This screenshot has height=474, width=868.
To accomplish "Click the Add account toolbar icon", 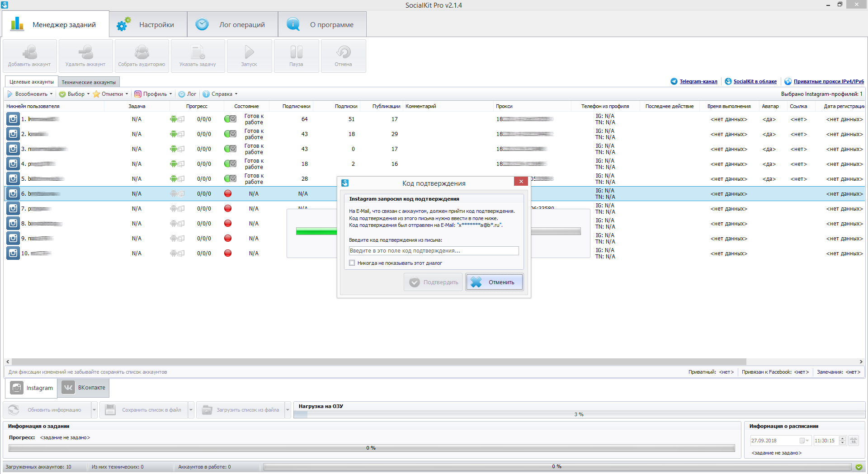I will (30, 52).
